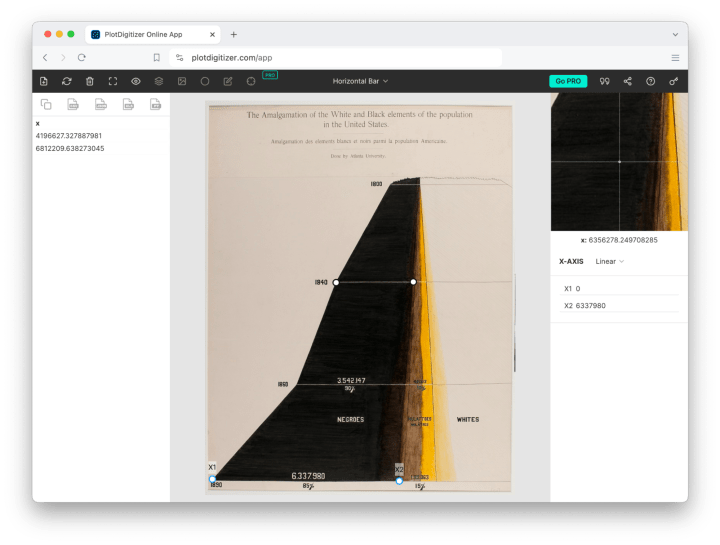Click the X1 value input field
The image size is (720, 545).
(619, 289)
